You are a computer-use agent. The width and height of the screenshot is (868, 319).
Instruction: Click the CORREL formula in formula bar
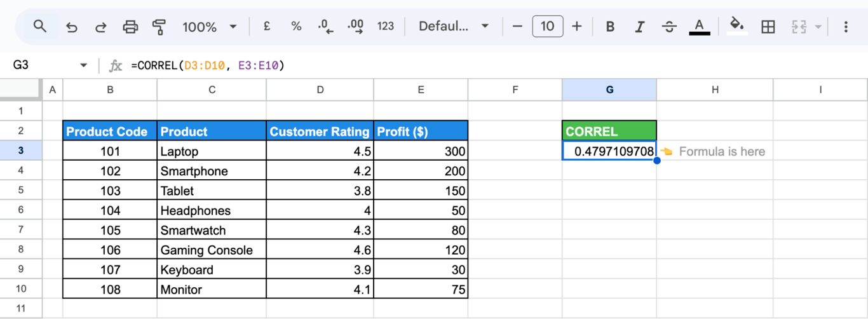pos(208,65)
